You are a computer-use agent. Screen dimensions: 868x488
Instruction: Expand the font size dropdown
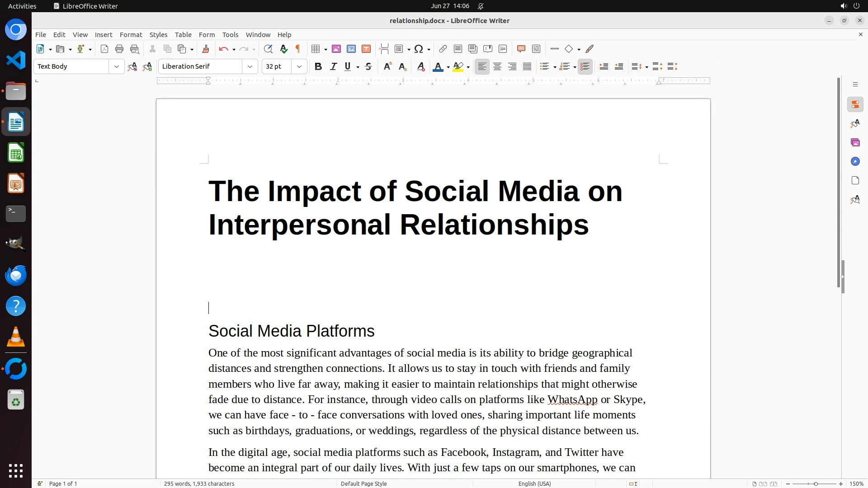click(299, 66)
